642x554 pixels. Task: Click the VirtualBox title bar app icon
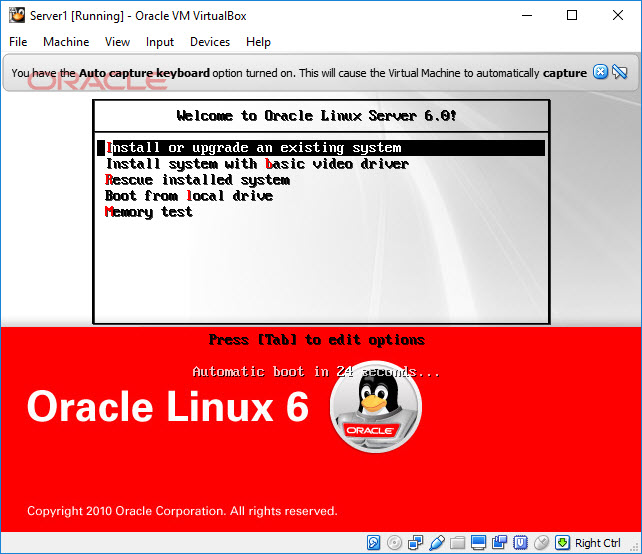[x=17, y=16]
